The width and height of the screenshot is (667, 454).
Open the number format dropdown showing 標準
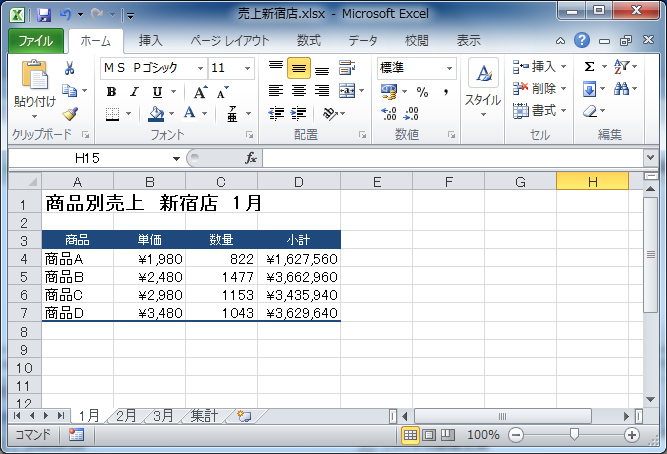click(449, 68)
